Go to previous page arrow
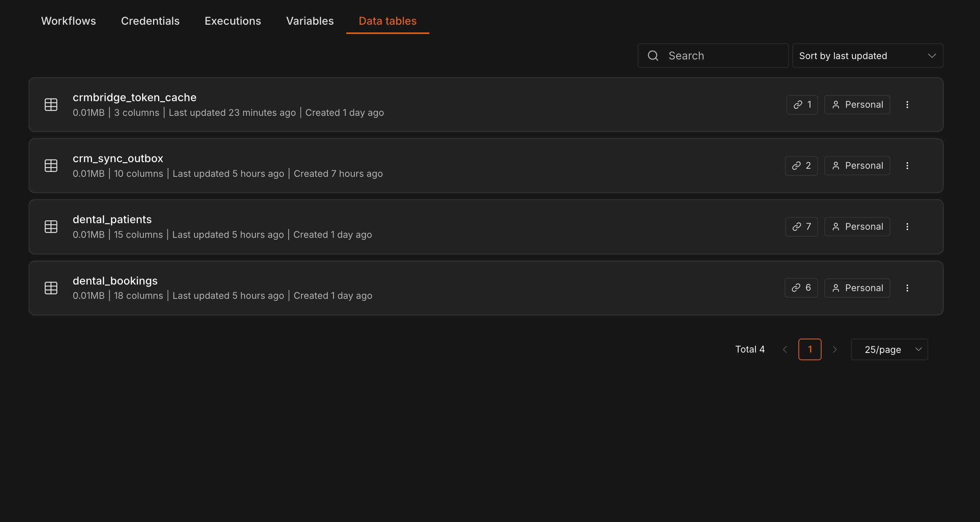980x522 pixels. tap(785, 349)
